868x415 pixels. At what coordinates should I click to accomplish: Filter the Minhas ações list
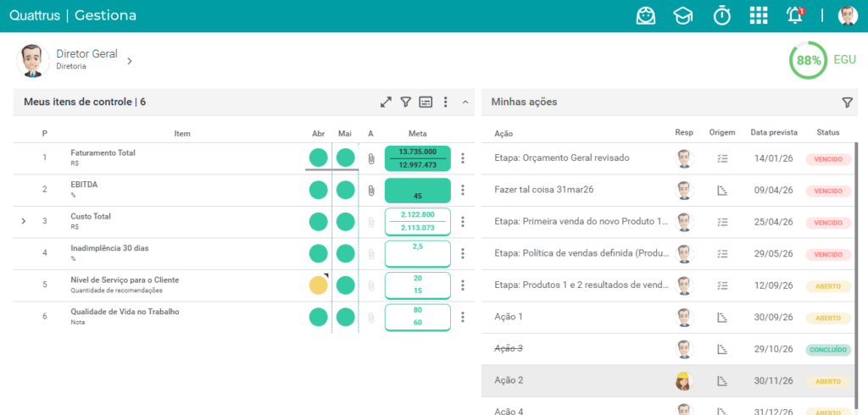tap(847, 102)
